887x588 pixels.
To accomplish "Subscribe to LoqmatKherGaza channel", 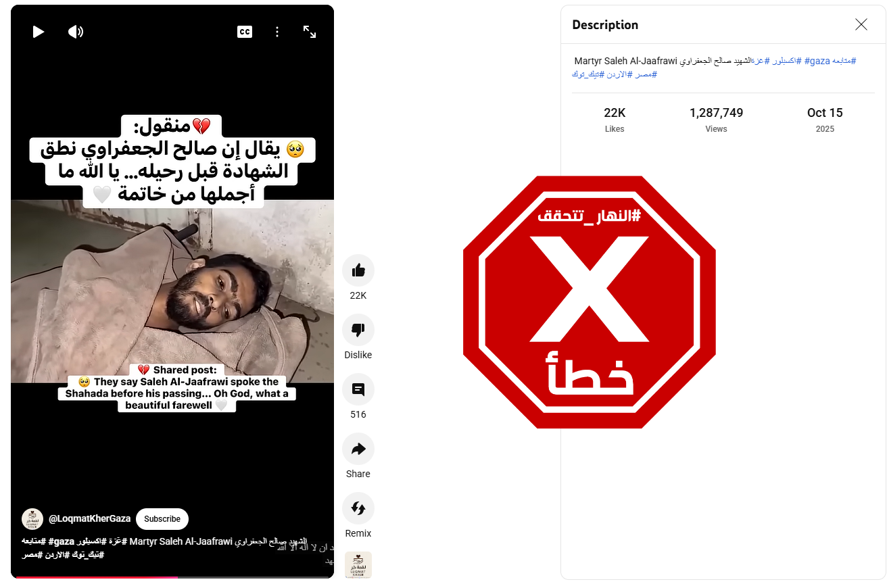I will pyautogui.click(x=162, y=519).
